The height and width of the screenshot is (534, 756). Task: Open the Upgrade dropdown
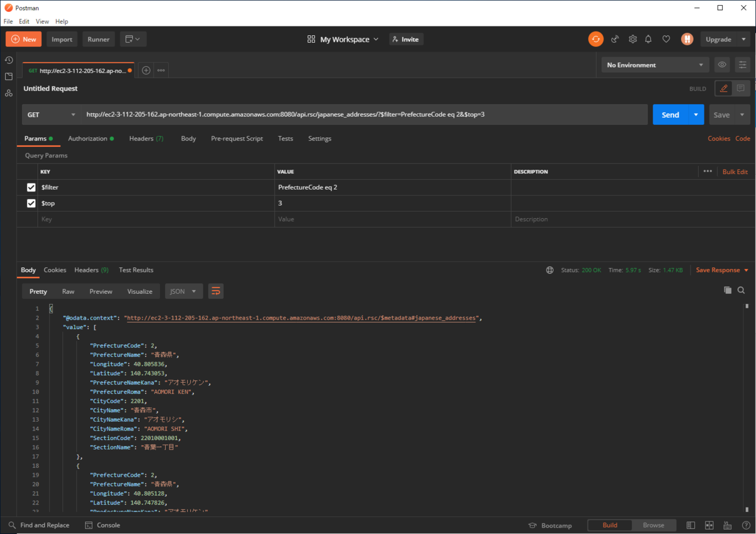click(x=725, y=39)
